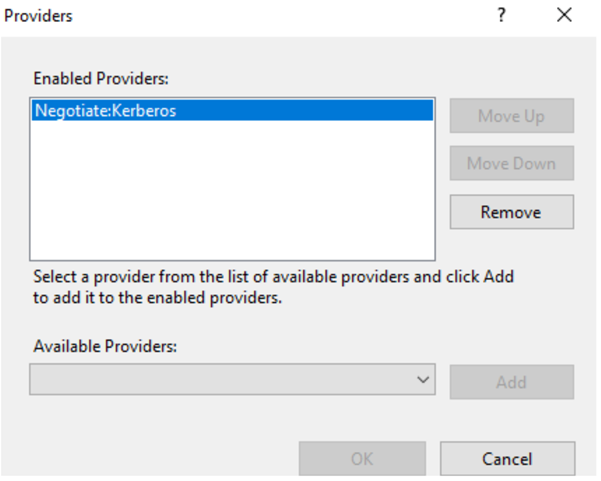Screen dimensions: 601x481
Task: Click the Add provider button
Action: [x=511, y=382]
